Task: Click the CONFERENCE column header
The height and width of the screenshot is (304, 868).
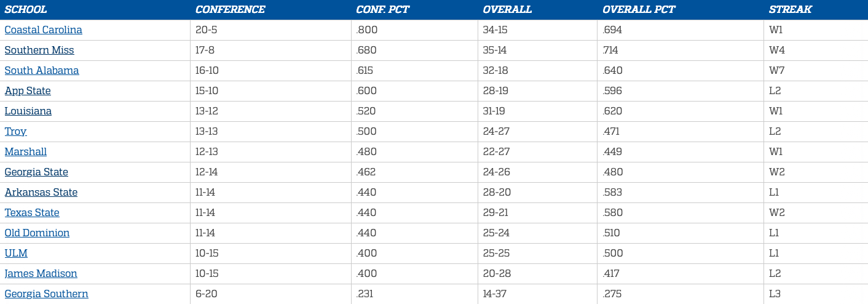Action: [x=231, y=10]
